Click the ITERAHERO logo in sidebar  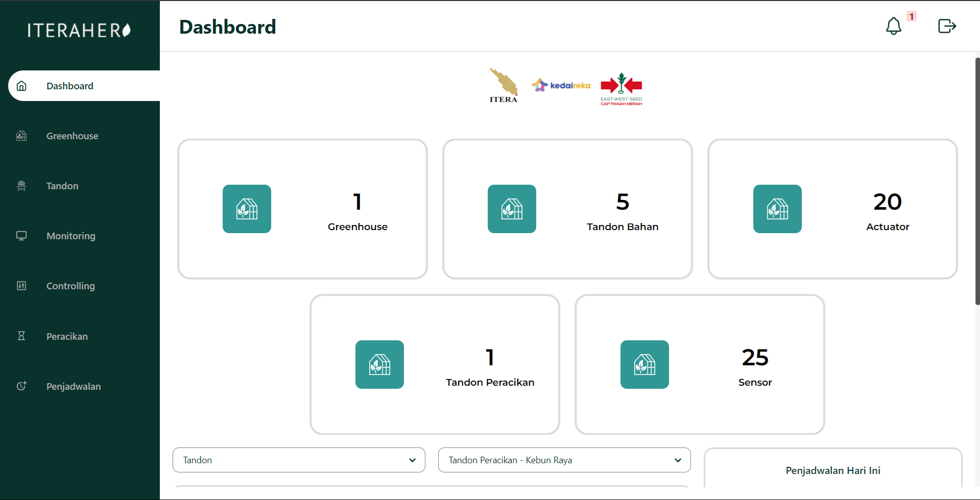coord(79,30)
